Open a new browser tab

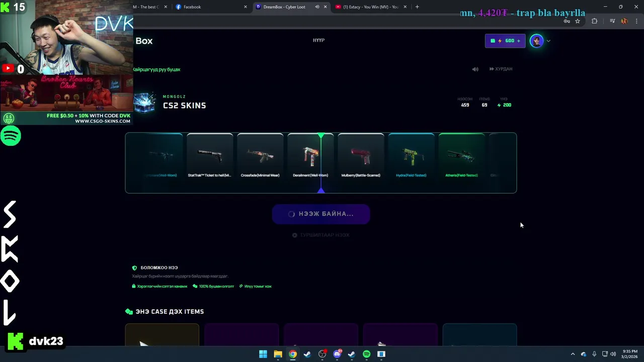tap(417, 7)
